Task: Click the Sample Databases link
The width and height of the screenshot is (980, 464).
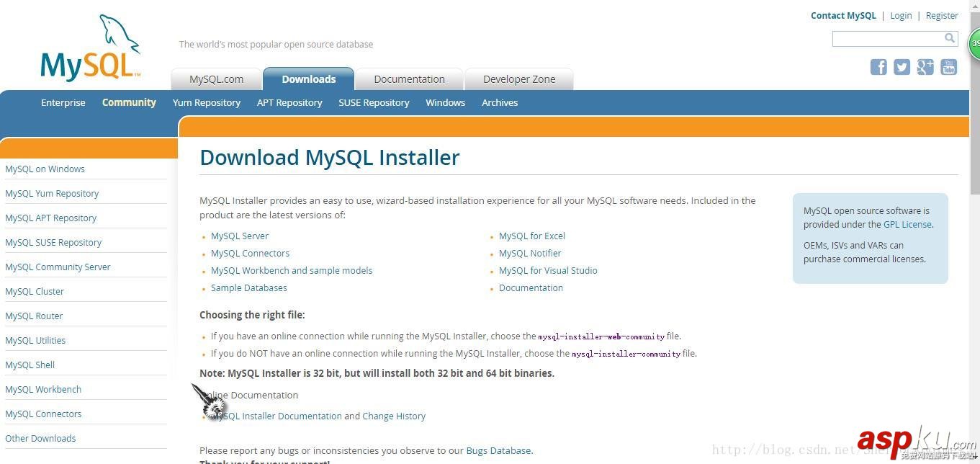Action: [x=248, y=287]
